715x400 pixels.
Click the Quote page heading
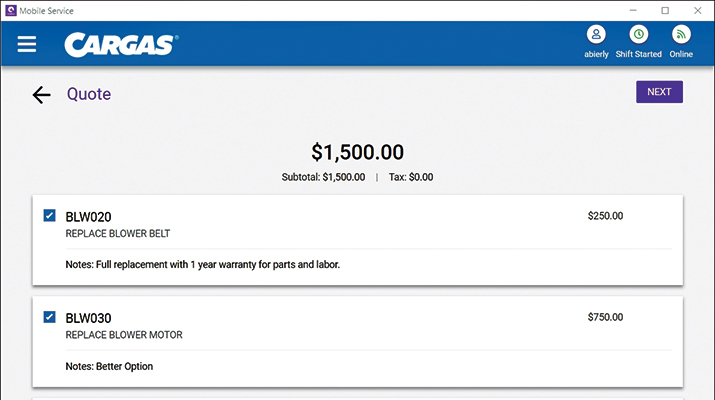pyautogui.click(x=89, y=95)
